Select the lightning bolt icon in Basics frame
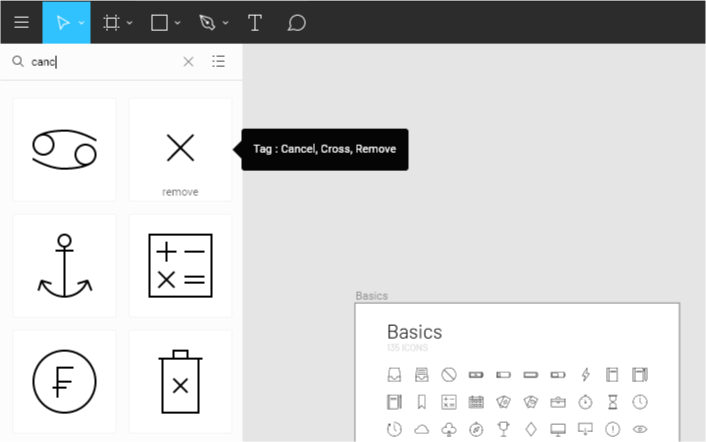Viewport: 706px width, 442px height. 585,374
